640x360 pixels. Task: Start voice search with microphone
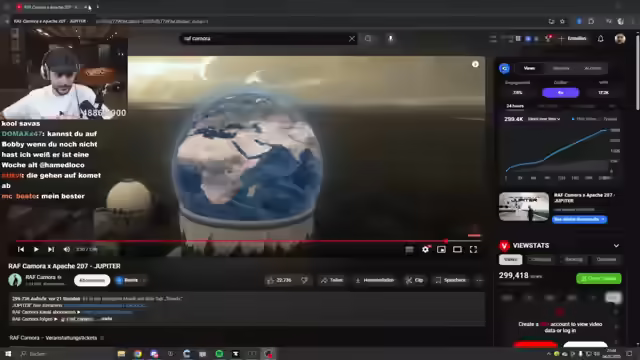pos(391,39)
